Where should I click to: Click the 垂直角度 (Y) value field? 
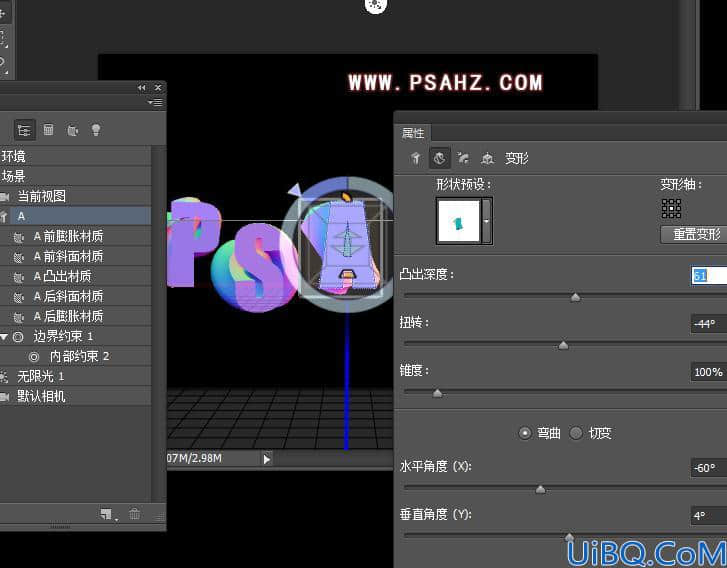tap(709, 516)
